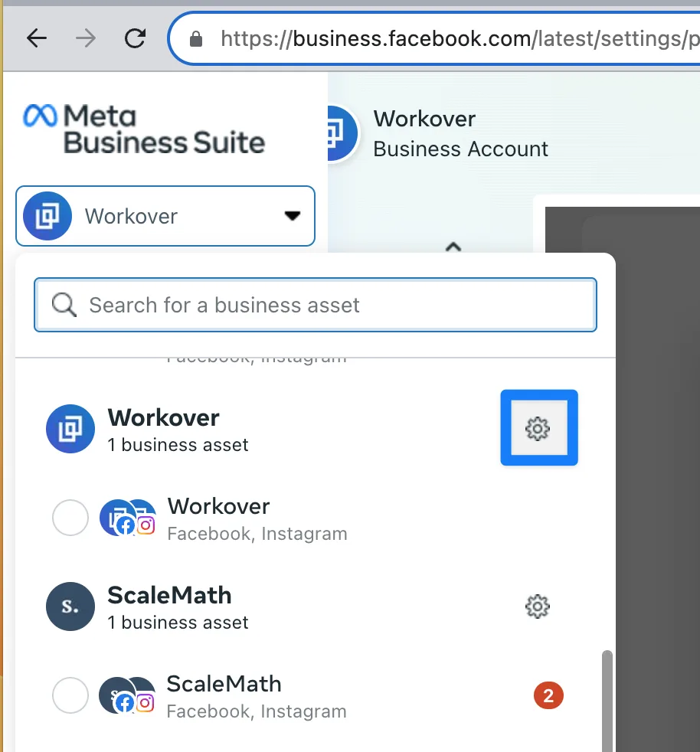Click the asset list vertical scrollbar
The image size is (700, 752).
pos(607,697)
